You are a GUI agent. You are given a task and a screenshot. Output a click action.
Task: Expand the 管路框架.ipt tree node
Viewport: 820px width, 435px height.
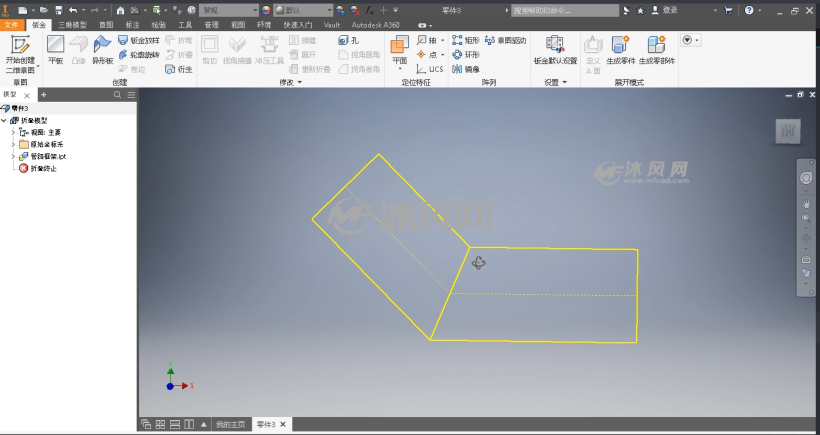[x=14, y=156]
